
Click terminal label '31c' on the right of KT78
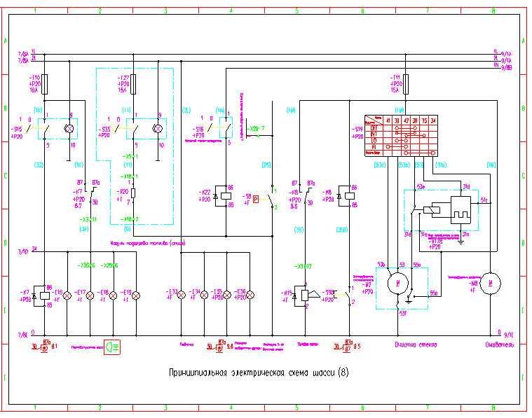[484, 200]
